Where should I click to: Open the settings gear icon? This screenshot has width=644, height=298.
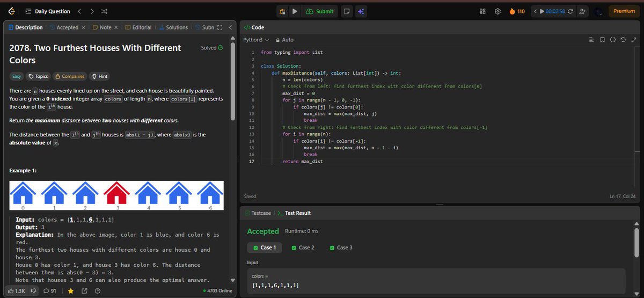(x=497, y=11)
